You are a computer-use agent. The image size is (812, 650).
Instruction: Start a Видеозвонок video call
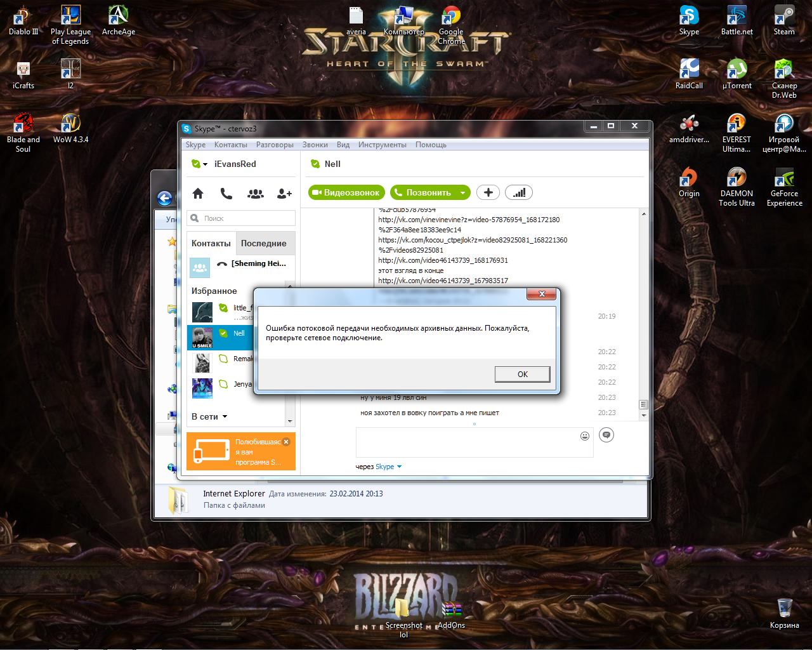(347, 192)
